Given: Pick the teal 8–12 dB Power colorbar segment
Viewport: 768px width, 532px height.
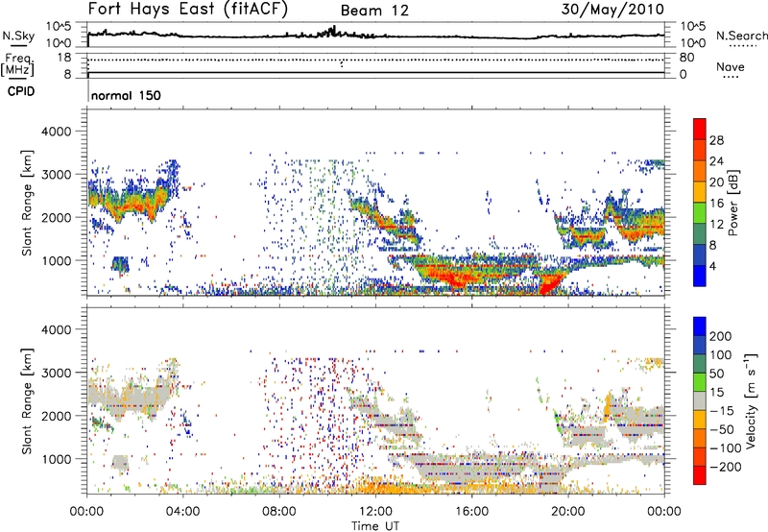Looking at the screenshot, I should coord(700,234).
